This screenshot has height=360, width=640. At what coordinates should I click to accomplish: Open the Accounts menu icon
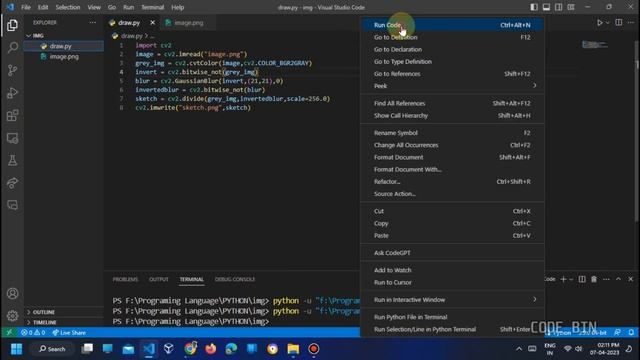(x=12, y=293)
